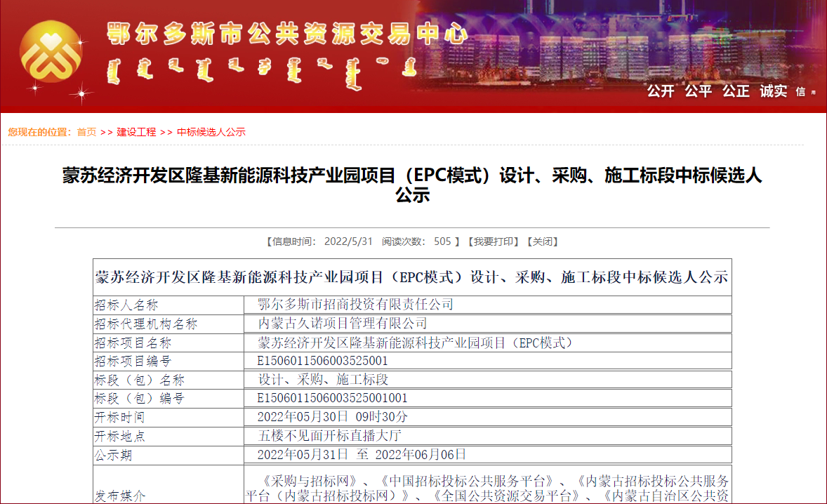Open 建设工程 breadcrumb link
Image resolution: width=827 pixels, height=504 pixels.
136,132
